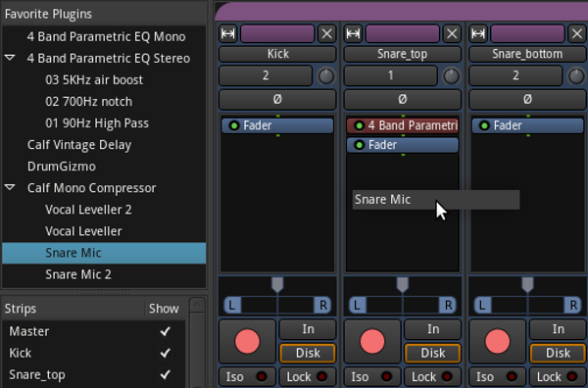The height and width of the screenshot is (388, 588).
Task: Set Snare_bottom monitoring to In
Action: [559, 329]
